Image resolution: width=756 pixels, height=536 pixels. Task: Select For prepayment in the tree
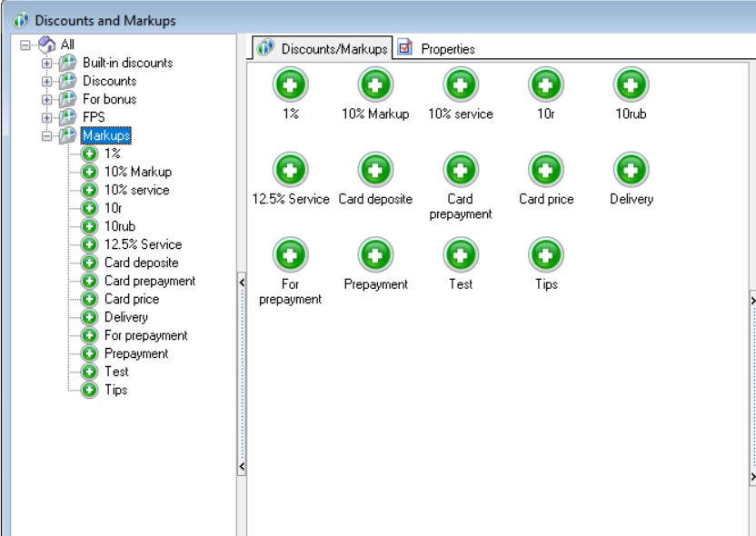[145, 335]
